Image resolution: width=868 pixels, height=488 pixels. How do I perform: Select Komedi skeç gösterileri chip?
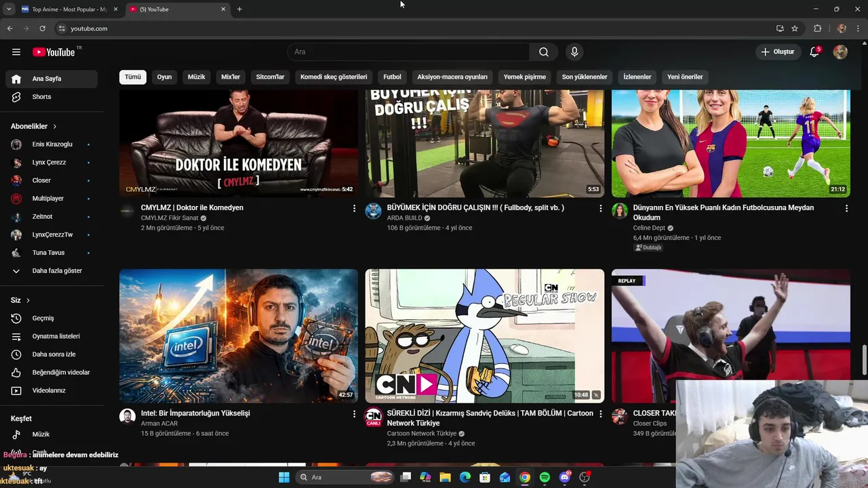(334, 77)
